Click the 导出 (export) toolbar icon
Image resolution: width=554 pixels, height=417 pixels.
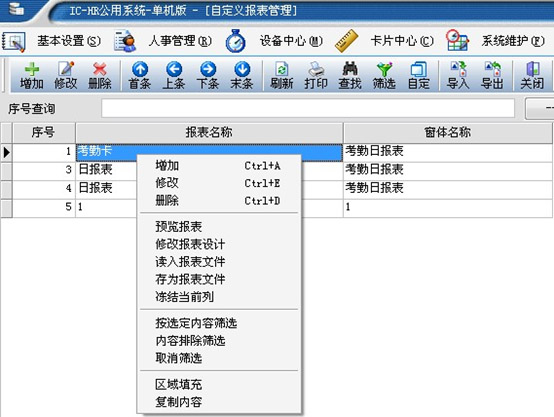492,76
